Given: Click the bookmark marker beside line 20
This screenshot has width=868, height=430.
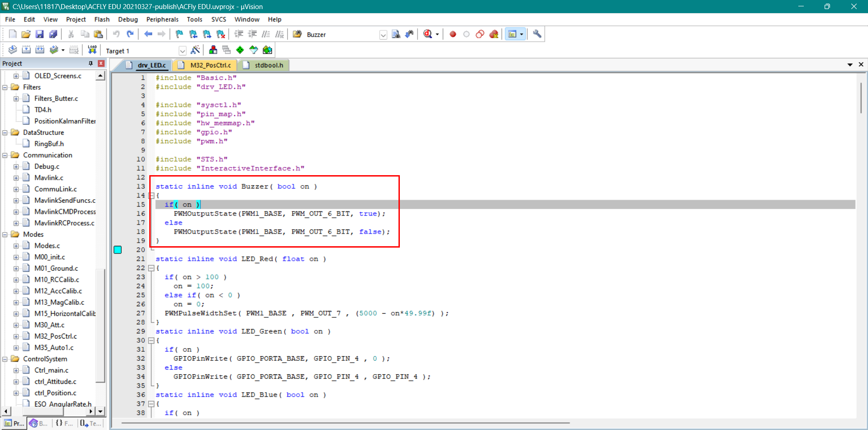Looking at the screenshot, I should [118, 250].
